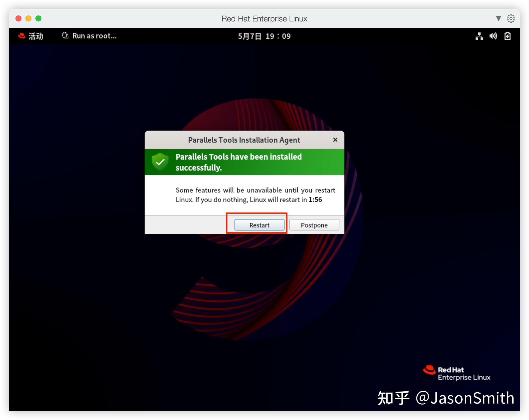
Task: Click the Red Hat logo beside 活动
Action: pos(21,36)
